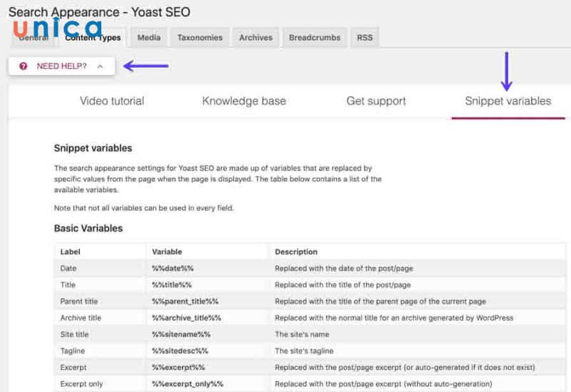The height and width of the screenshot is (392, 571).
Task: Click the %%title%% variable in table
Action: (x=172, y=285)
